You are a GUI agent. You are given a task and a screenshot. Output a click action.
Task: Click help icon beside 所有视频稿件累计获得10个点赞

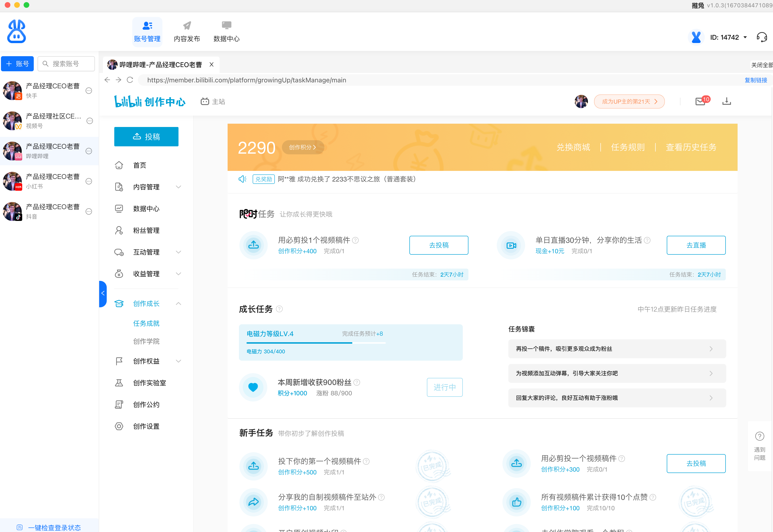point(653,497)
